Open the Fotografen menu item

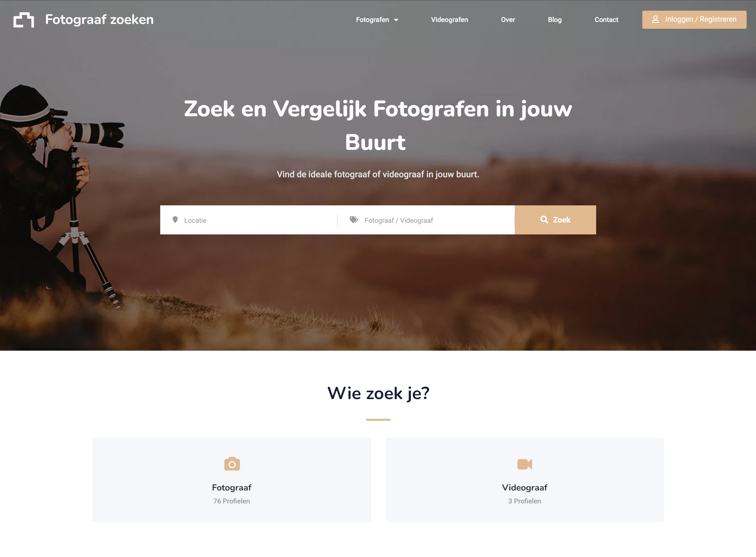pyautogui.click(x=372, y=20)
